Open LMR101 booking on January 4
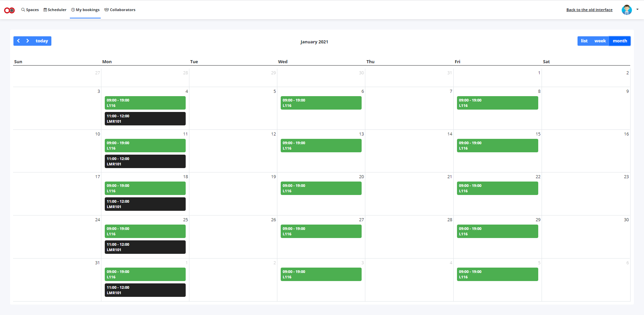Viewport: 644px width, 315px height. point(145,119)
